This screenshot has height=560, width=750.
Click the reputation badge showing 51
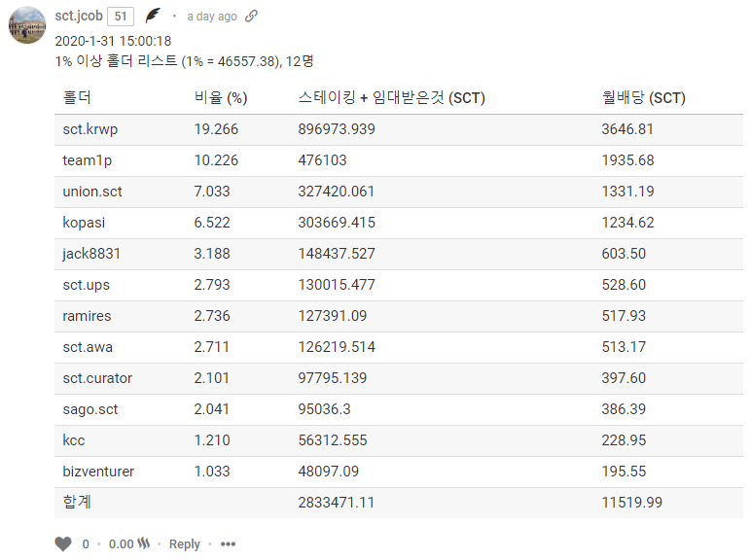point(121,17)
